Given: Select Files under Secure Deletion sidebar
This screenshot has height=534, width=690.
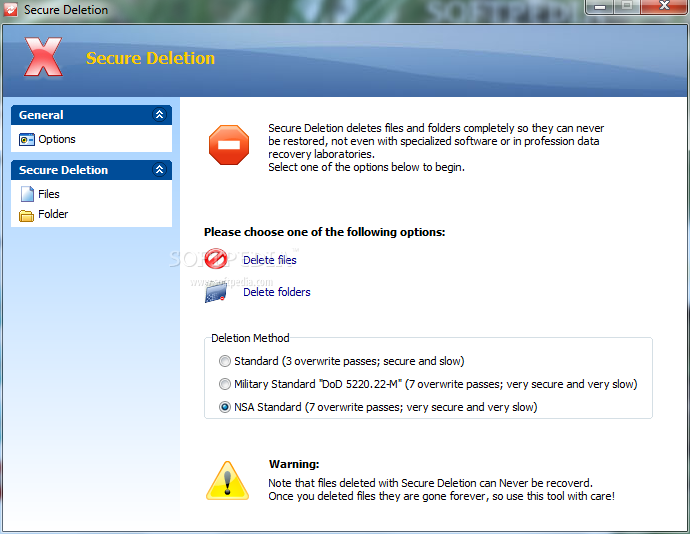Looking at the screenshot, I should coord(49,194).
